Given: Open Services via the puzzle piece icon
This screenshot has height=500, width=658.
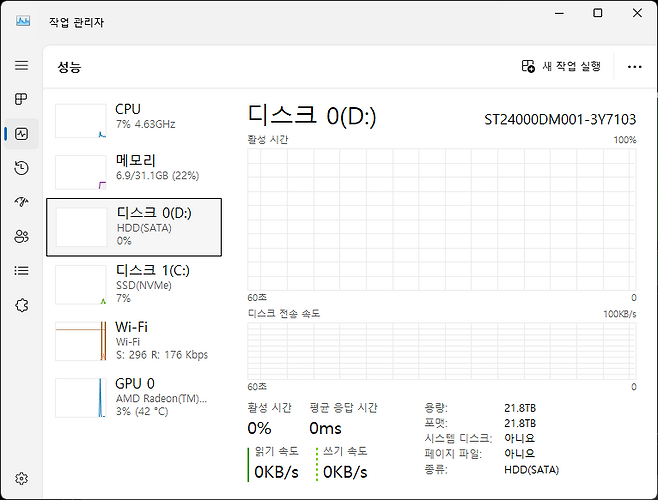Looking at the screenshot, I should [x=21, y=305].
